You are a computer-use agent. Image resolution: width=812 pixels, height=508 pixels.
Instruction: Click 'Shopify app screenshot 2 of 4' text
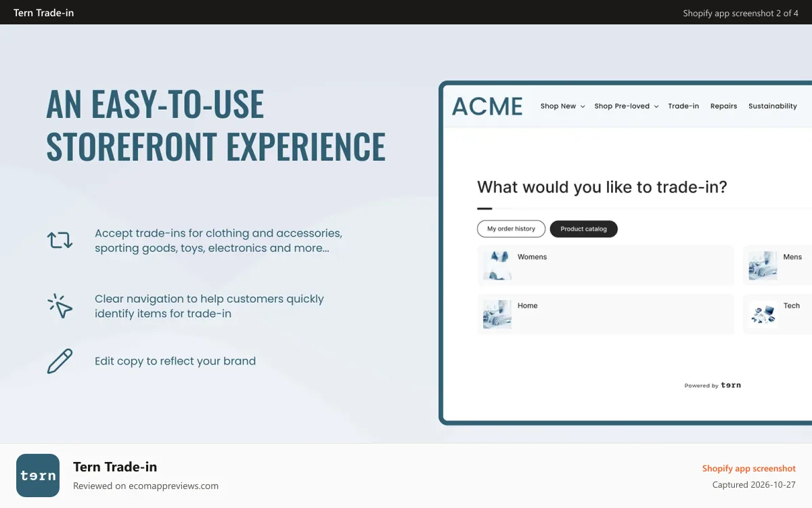point(741,13)
